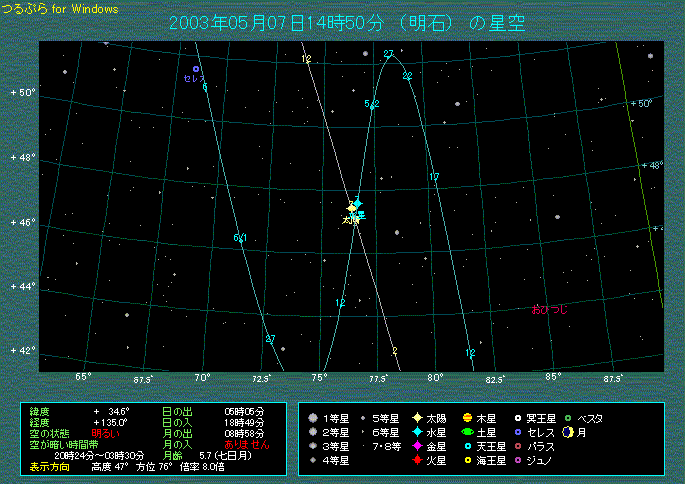Screen dimensions: 685x484
Task: Click date marker 27 at Mercury path peak
Action: pos(388,53)
